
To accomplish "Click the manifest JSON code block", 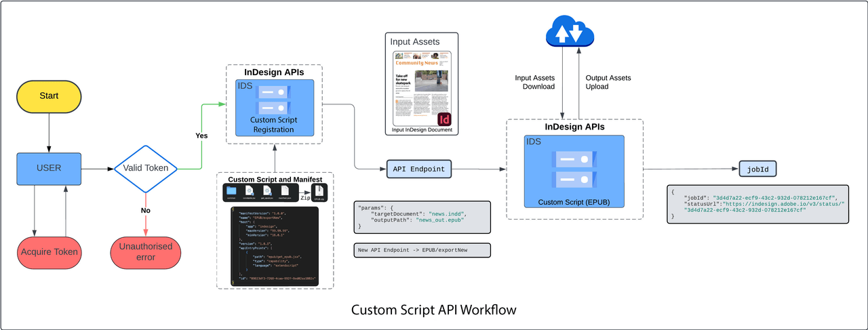I will point(275,245).
